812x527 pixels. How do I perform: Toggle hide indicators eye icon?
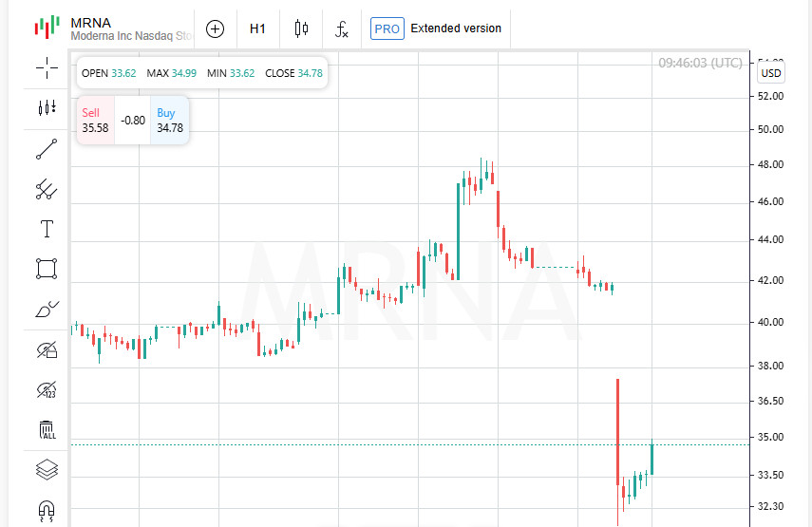[47, 390]
